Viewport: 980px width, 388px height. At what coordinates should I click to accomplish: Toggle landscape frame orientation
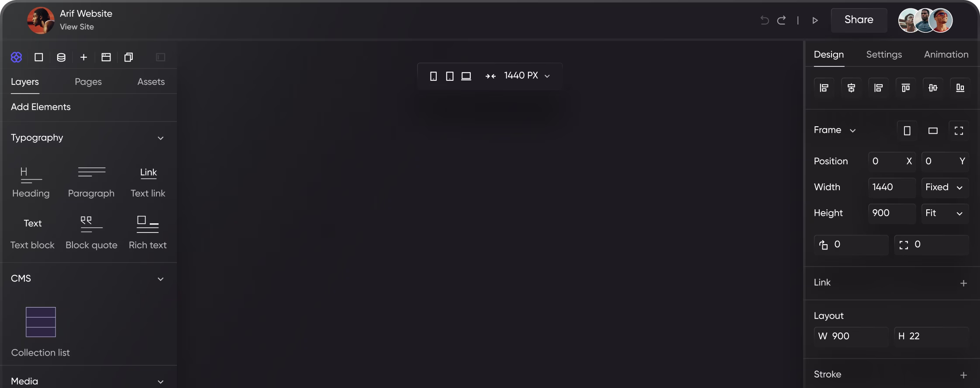933,131
